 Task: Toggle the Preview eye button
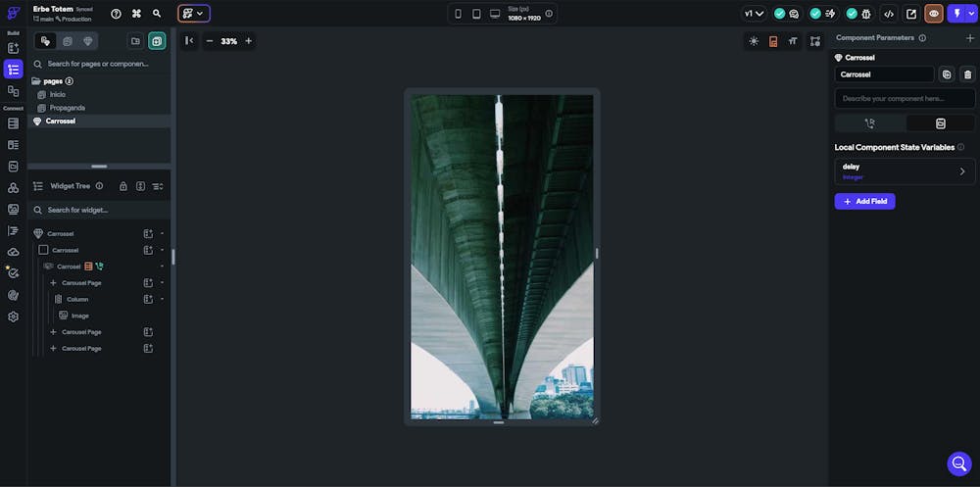pyautogui.click(x=934, y=14)
